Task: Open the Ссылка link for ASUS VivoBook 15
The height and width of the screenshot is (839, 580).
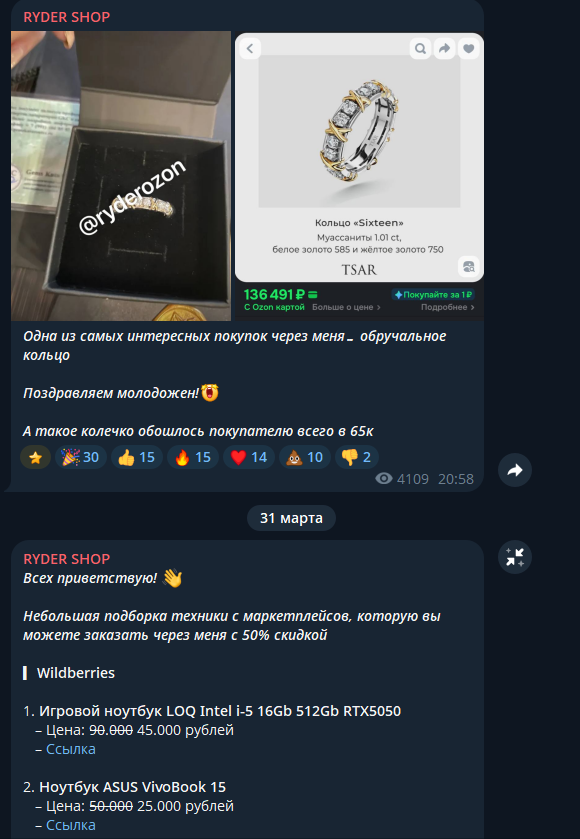Action: [71, 825]
